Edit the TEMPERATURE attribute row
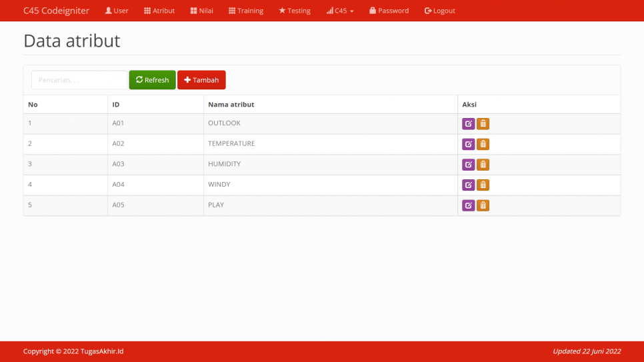This screenshot has height=362, width=644. click(x=468, y=144)
